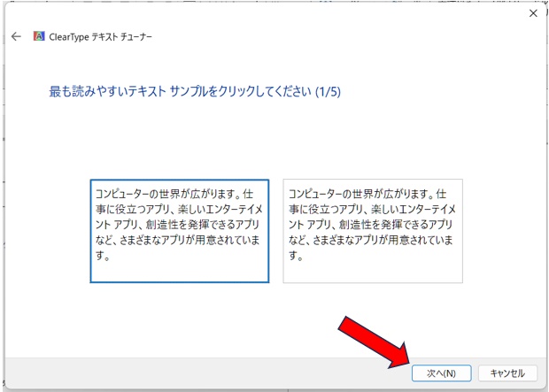
Task: Click the ClearType Text Tuner app icon
Action: [39, 37]
